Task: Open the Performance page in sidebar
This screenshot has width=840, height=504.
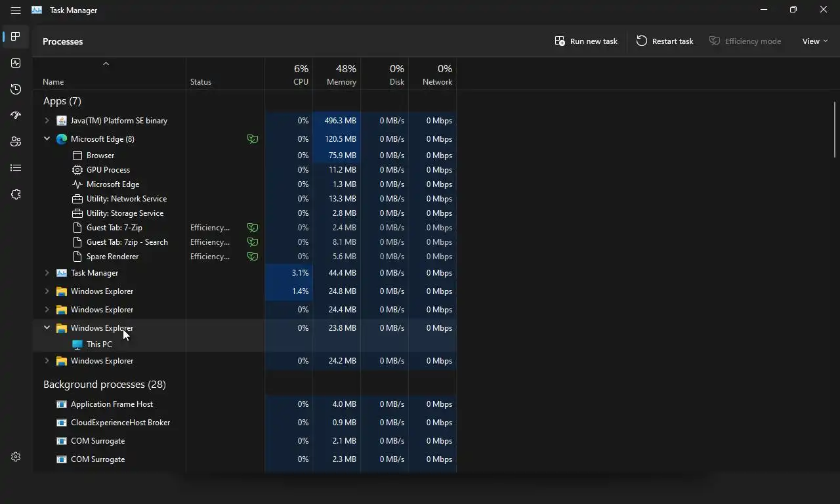Action: pos(16,63)
